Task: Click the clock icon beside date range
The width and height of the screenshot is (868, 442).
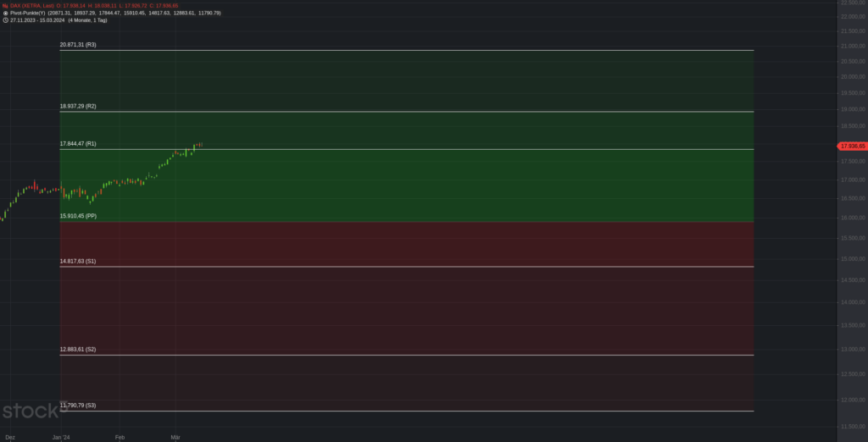Action: click(x=5, y=19)
